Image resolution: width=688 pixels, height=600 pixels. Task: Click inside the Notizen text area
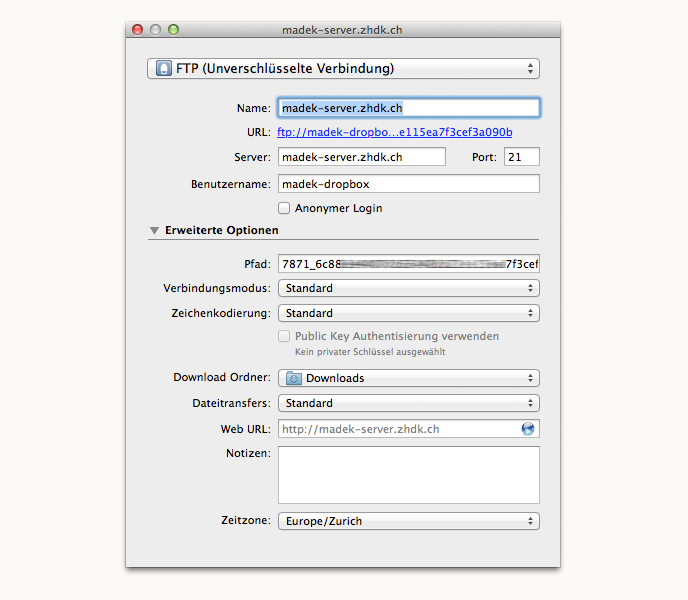click(408, 474)
